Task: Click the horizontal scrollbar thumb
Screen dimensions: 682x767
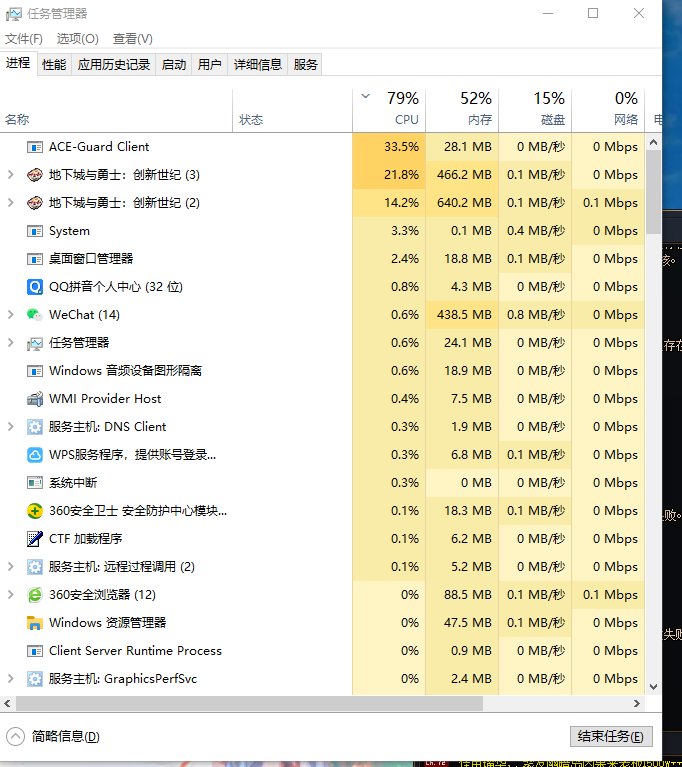Action: click(250, 703)
